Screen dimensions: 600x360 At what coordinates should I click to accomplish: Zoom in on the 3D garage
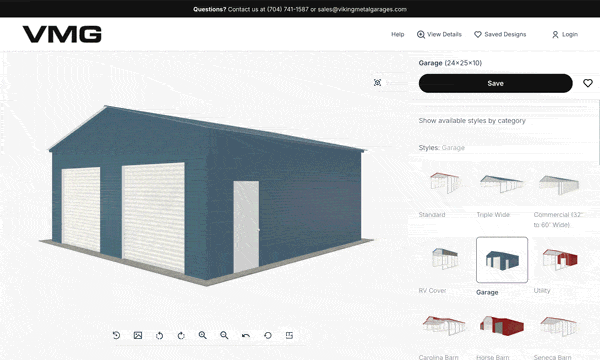202,336
